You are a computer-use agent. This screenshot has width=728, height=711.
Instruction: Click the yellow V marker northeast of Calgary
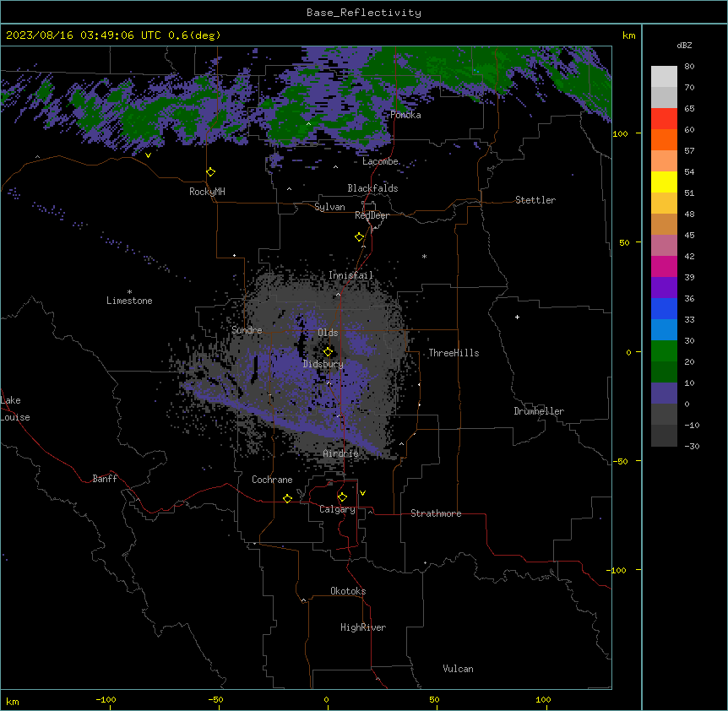tap(362, 493)
